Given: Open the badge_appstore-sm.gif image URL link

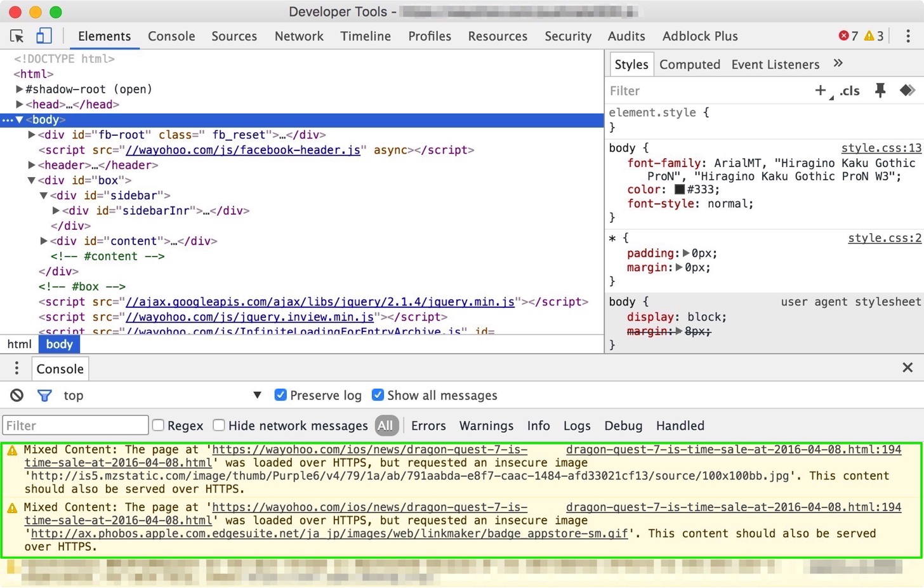Looking at the screenshot, I should pos(329,533).
